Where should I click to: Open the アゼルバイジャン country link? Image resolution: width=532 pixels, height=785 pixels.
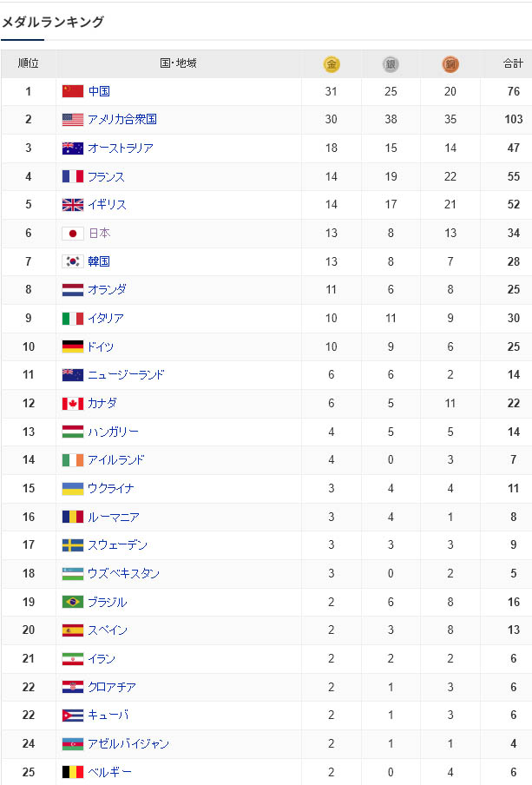pyautogui.click(x=128, y=743)
